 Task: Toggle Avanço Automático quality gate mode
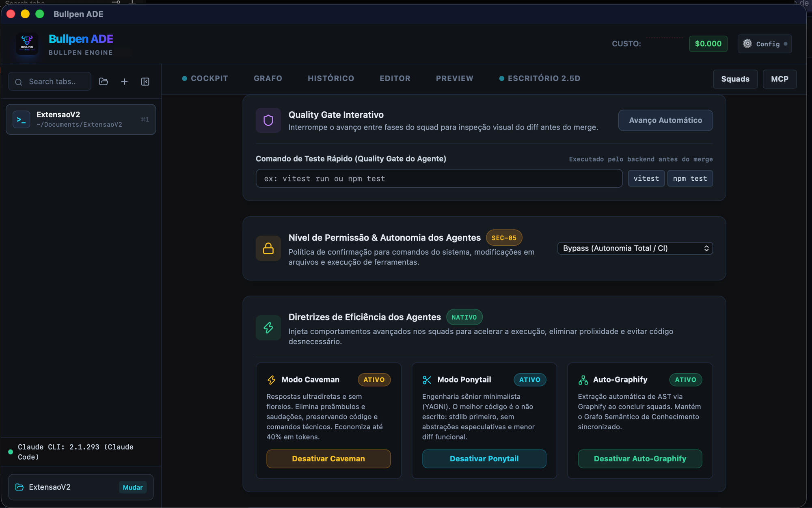[665, 120]
